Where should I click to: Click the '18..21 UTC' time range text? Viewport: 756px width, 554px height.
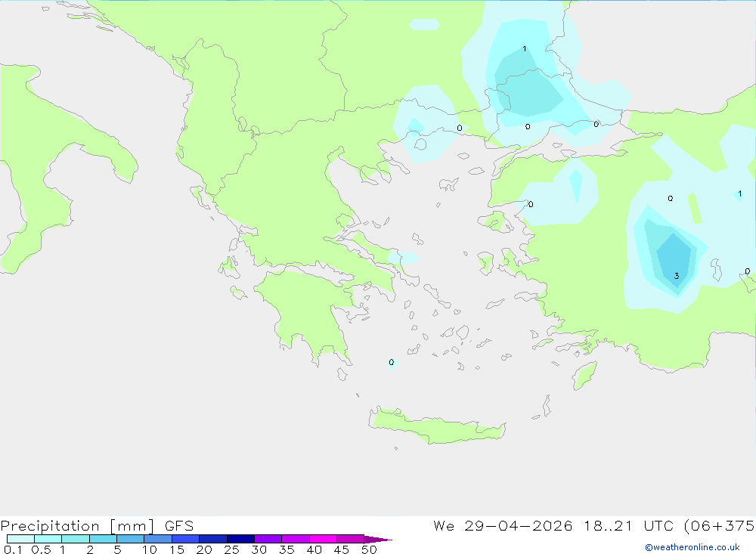[629, 526]
